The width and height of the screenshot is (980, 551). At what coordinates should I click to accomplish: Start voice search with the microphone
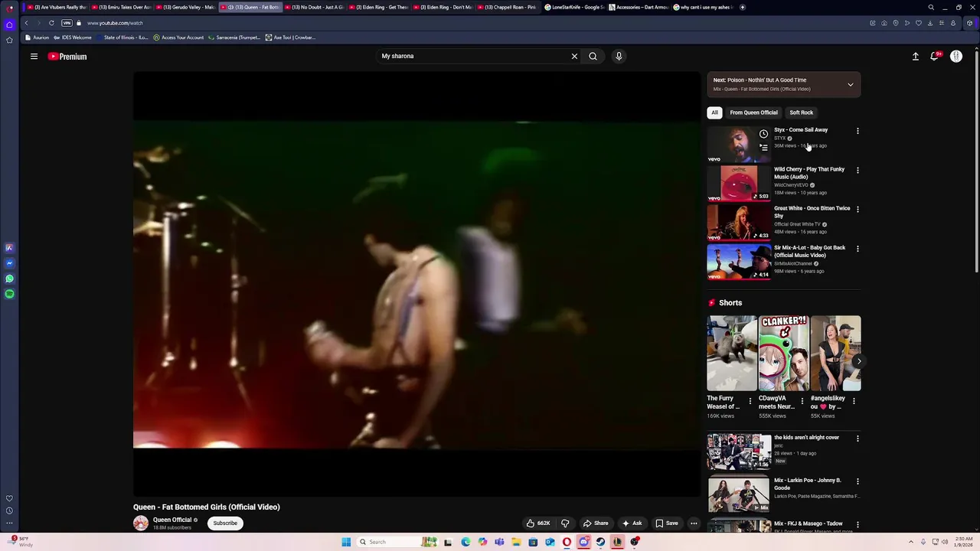pos(619,56)
